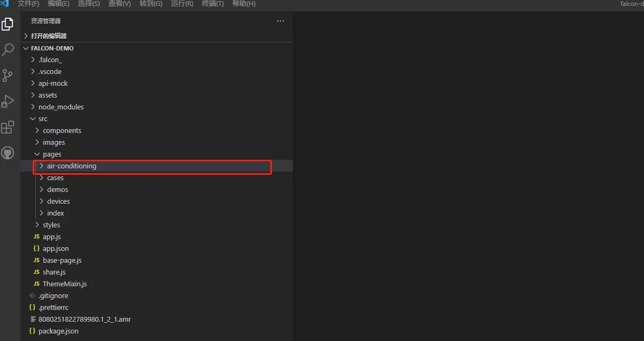Expand the demos folder chevron
Viewport: 644px width, 341px height.
point(42,189)
